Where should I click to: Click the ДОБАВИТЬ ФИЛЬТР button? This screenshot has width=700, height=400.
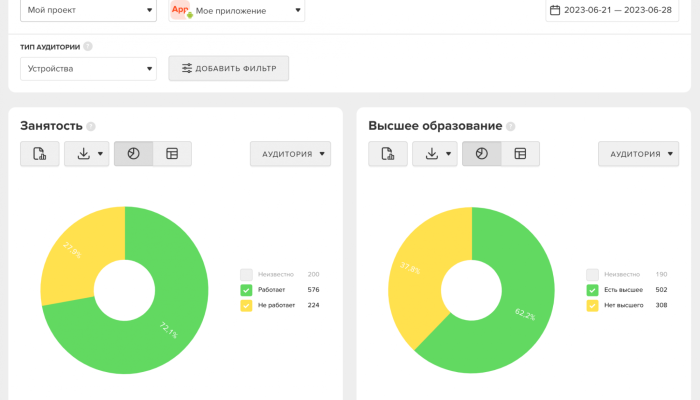[x=229, y=68]
